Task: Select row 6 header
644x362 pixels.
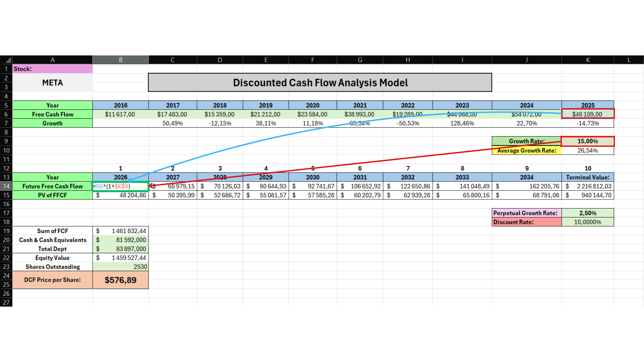Action: [x=6, y=114]
